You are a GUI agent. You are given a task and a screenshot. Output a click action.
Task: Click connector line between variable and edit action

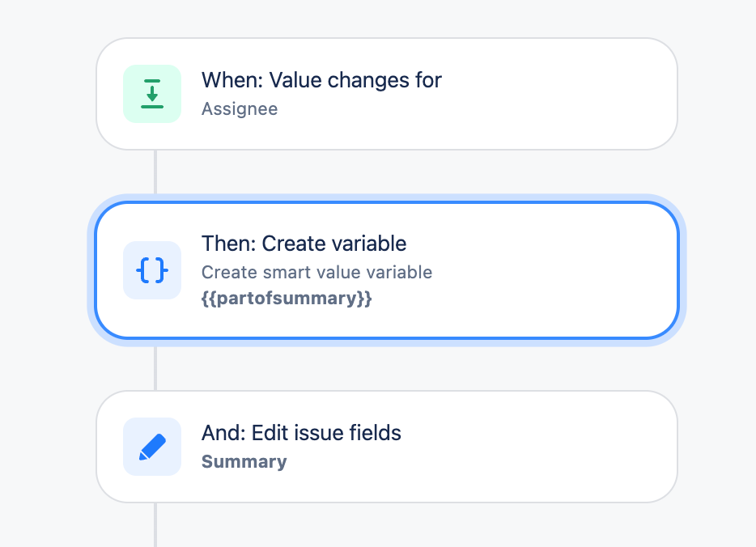coord(155,368)
